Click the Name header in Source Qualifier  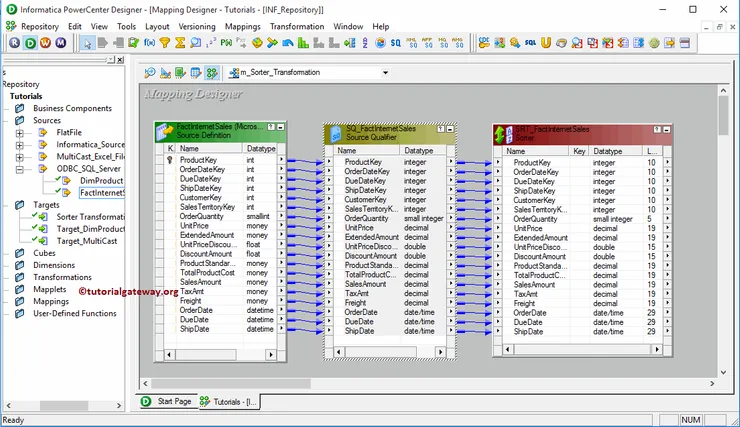pos(367,151)
